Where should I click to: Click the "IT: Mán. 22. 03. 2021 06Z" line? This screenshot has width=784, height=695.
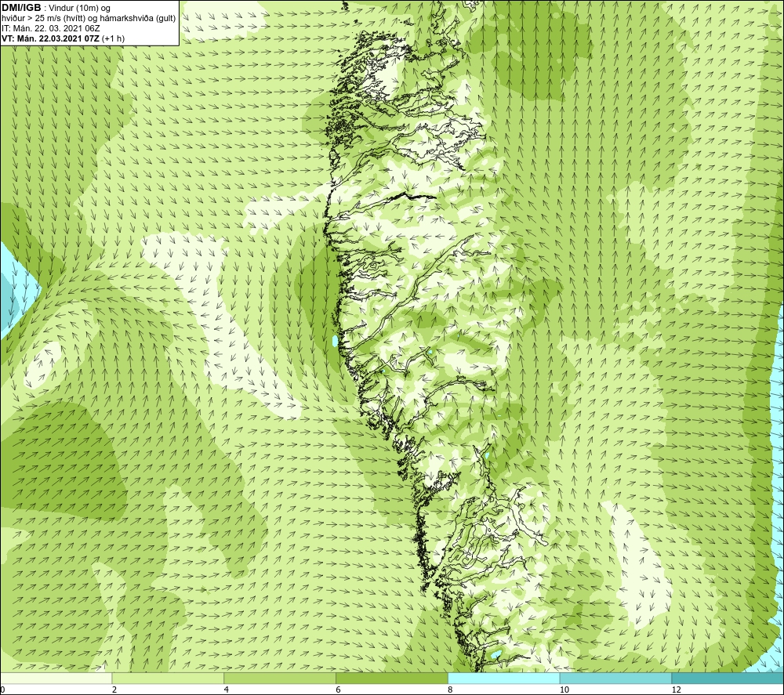pos(50,28)
